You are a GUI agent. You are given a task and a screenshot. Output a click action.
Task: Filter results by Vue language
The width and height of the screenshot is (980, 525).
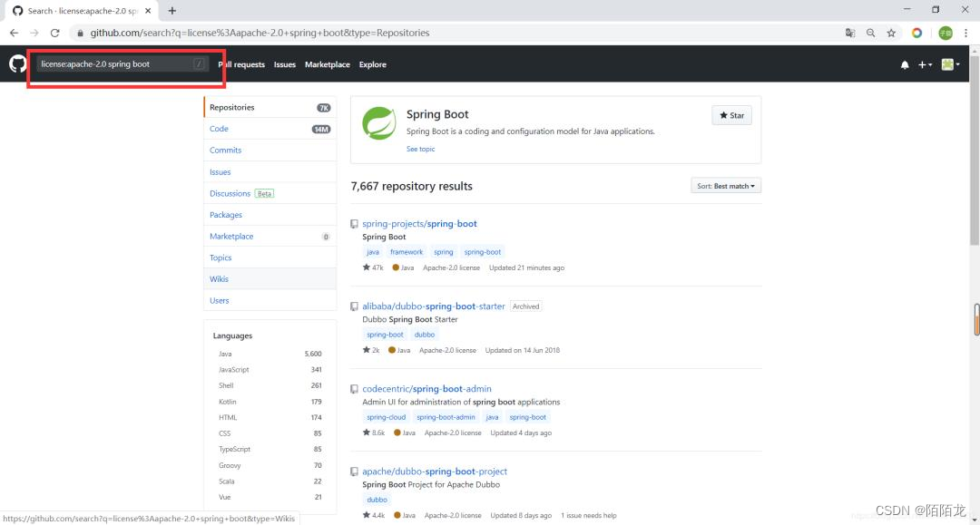[x=270, y=497]
